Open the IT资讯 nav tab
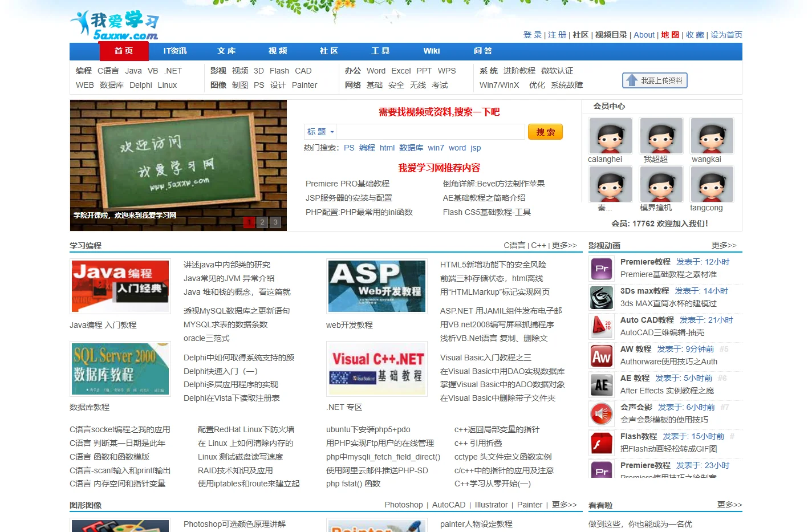 175,51
